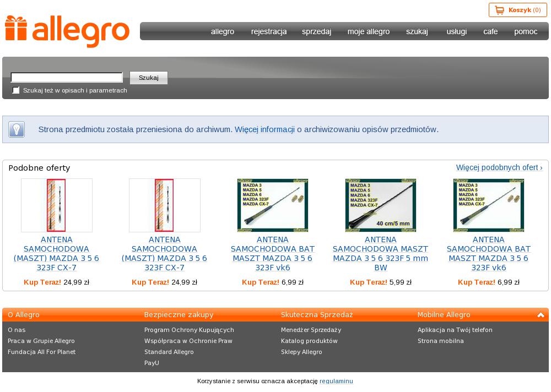Open the sprzedaj menu item
The height and width of the screenshot is (392, 551).
coord(316,31)
